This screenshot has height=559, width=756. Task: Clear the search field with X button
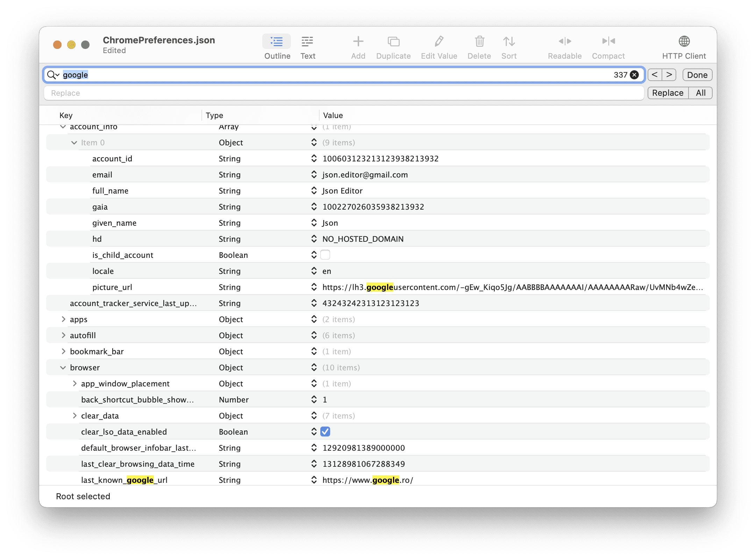(634, 75)
